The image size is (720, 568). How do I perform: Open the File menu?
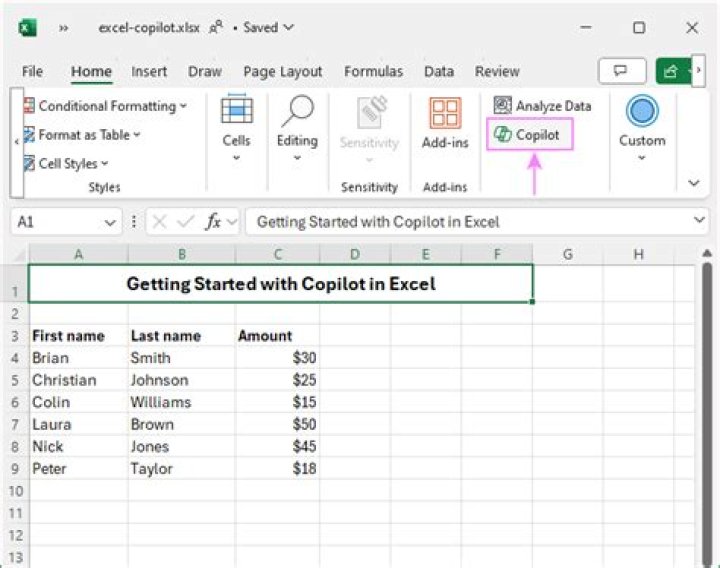pos(32,72)
